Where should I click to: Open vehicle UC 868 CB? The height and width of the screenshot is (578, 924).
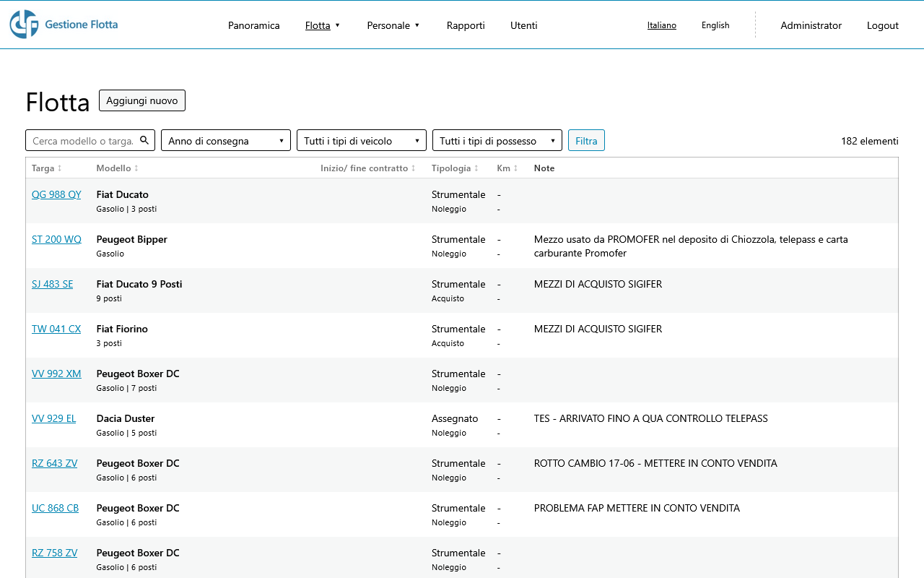coord(55,508)
